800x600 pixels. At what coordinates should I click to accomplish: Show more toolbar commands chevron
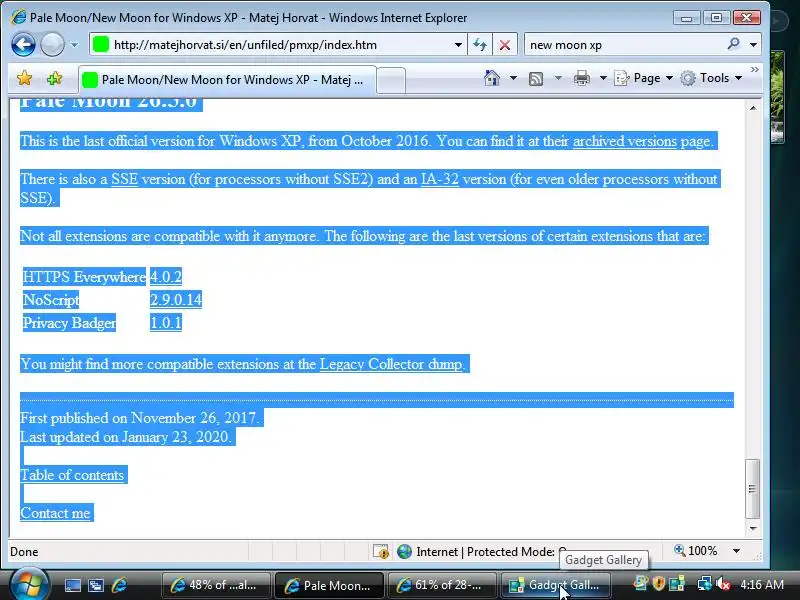(x=755, y=69)
